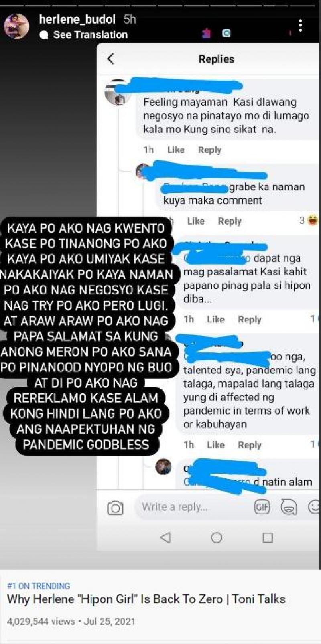Reply to the 'grabe ka naman' comment
The height and width of the screenshot is (644, 321).
coord(230,221)
